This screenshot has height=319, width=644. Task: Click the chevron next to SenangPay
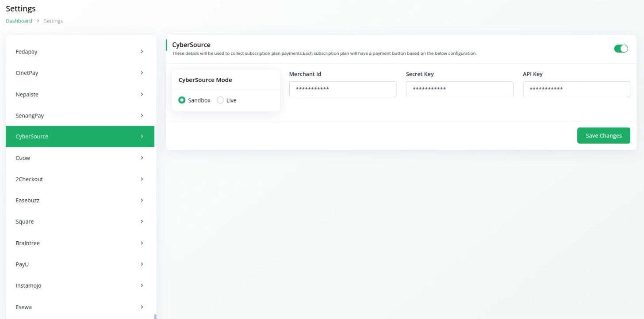coord(142,116)
